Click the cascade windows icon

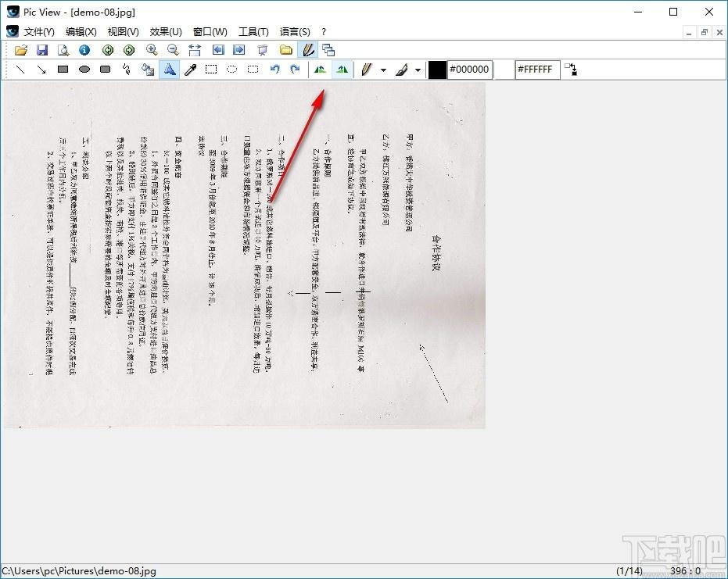[328, 50]
